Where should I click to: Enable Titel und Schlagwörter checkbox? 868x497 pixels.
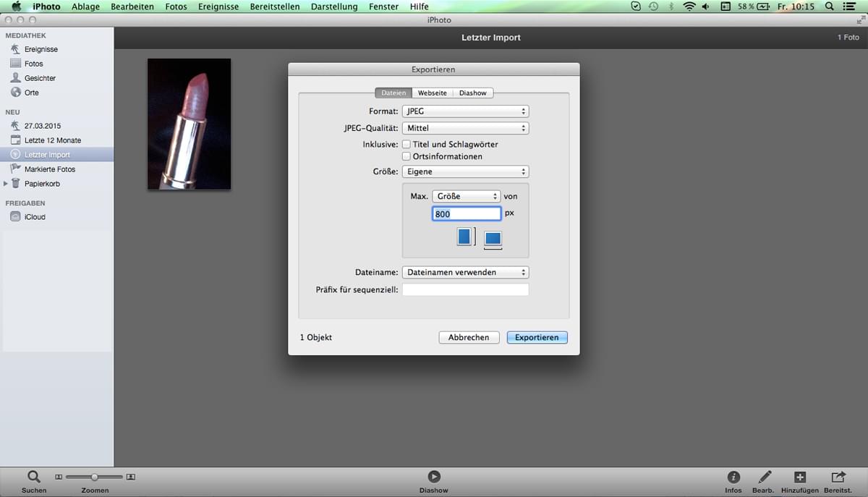tap(407, 145)
